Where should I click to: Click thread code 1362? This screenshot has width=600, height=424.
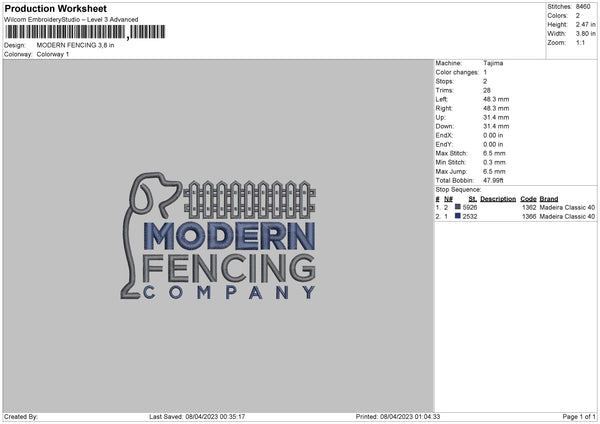tap(529, 207)
